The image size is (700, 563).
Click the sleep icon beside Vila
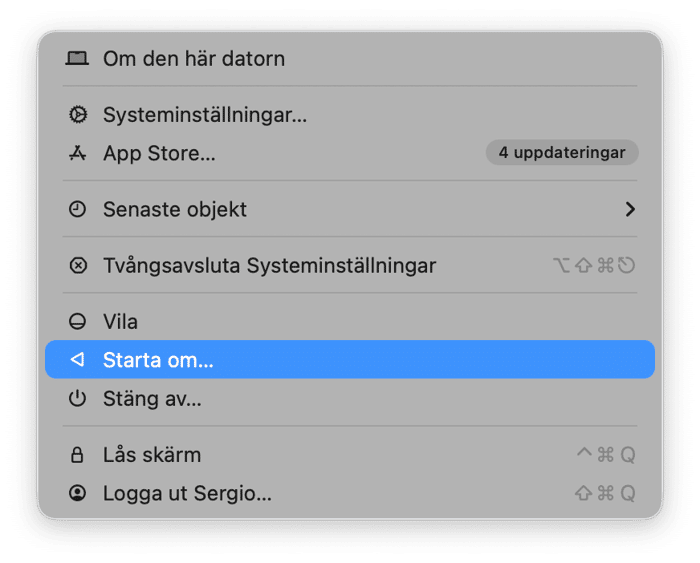[x=77, y=322]
